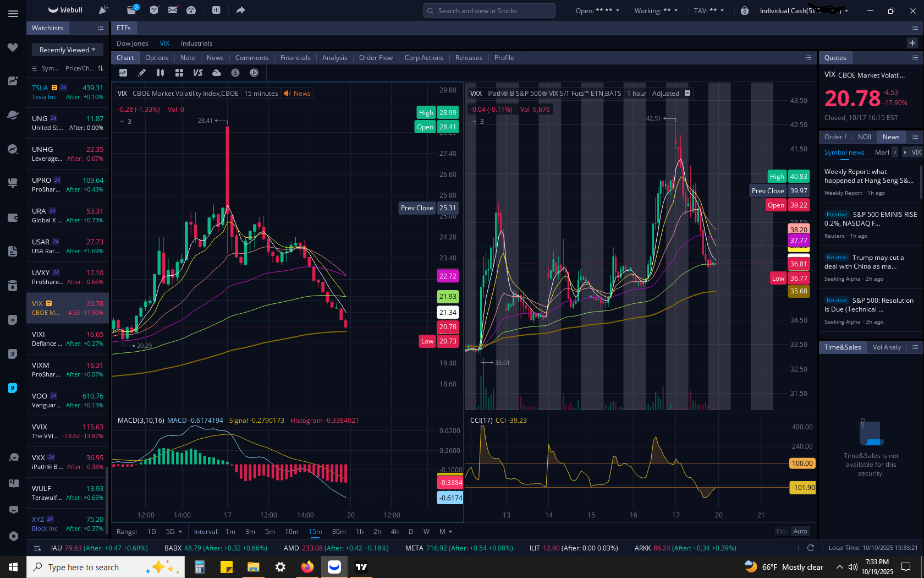Open the blue 9 notification page icon

[x=13, y=388]
